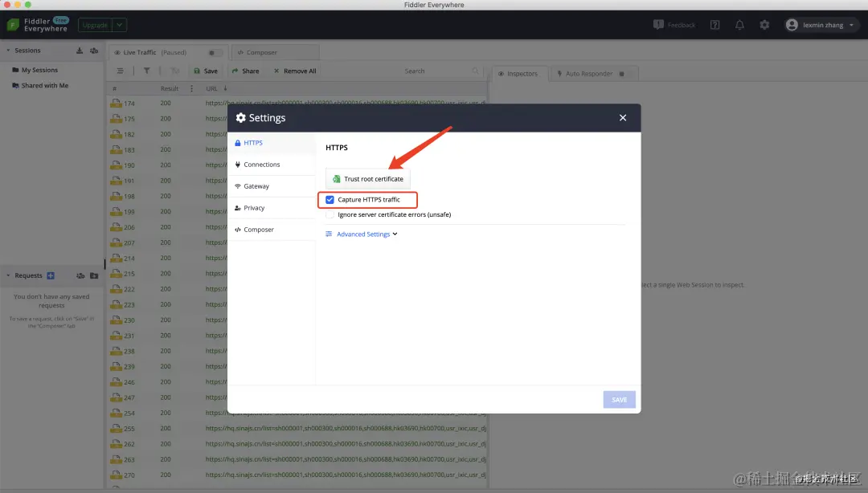
Task: Click Remove All in toolbar
Action: click(294, 71)
